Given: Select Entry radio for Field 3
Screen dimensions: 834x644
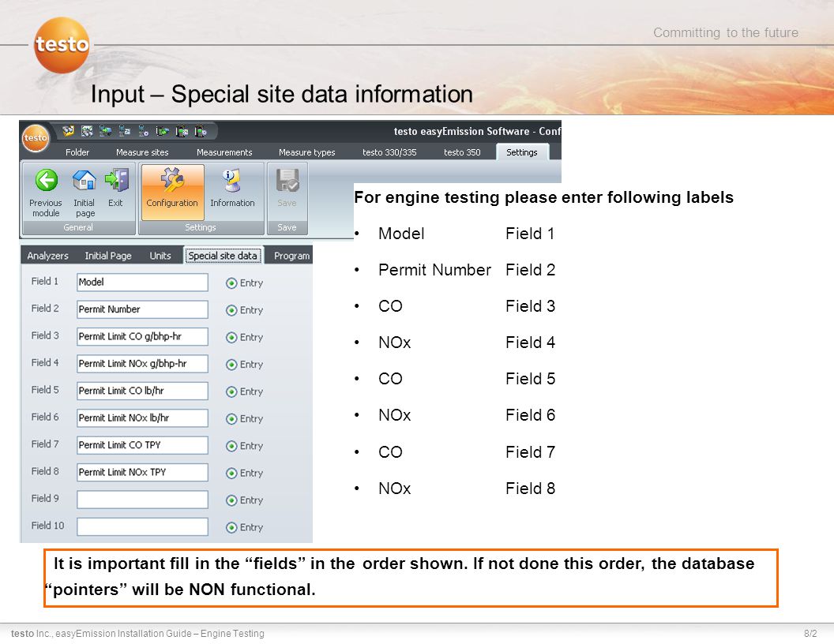Looking at the screenshot, I should (231, 338).
